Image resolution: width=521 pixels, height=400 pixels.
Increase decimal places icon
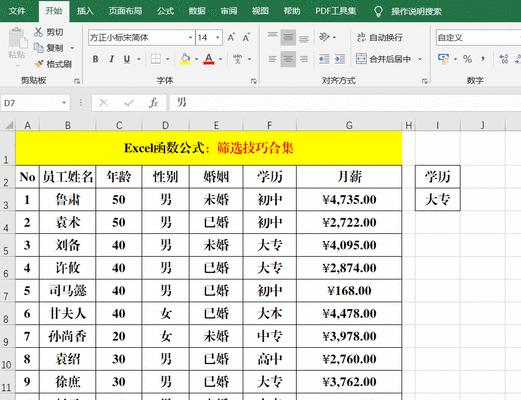point(503,59)
